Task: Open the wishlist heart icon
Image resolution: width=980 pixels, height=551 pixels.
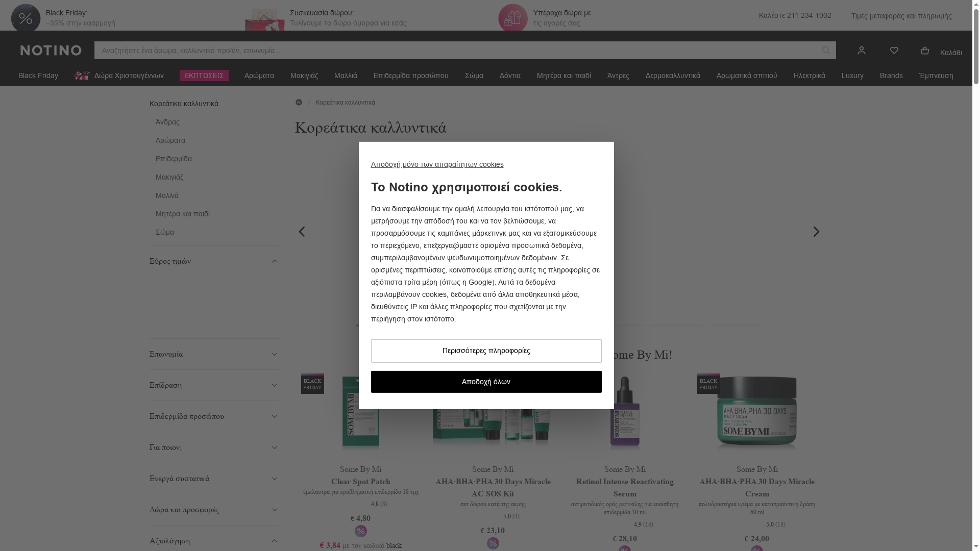Action: [894, 50]
